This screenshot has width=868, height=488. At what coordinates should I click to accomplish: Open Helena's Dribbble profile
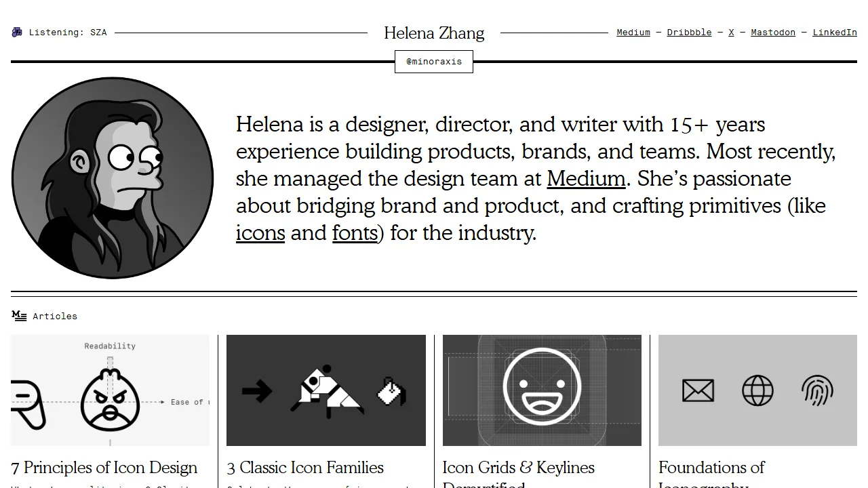(689, 32)
